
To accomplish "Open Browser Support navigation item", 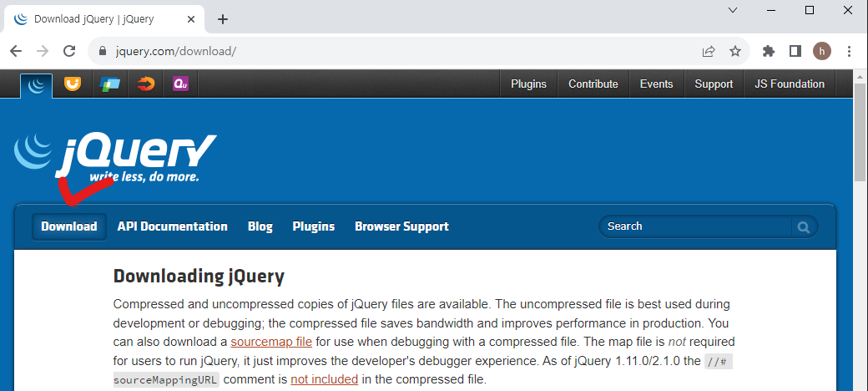I will (x=402, y=226).
